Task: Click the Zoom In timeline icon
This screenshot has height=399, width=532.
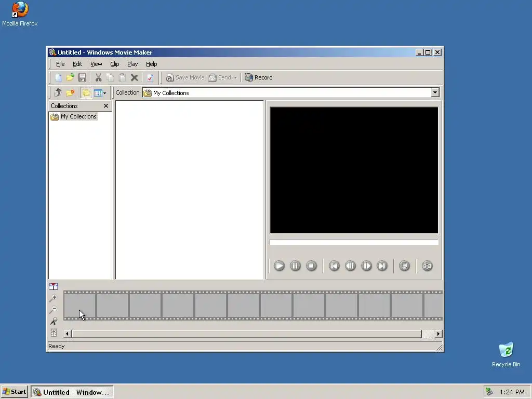Action: point(54,298)
